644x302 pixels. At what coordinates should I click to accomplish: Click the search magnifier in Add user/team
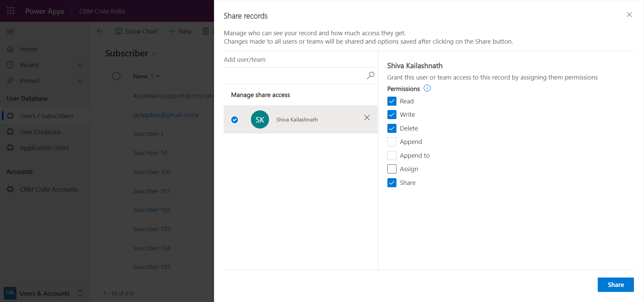(370, 75)
